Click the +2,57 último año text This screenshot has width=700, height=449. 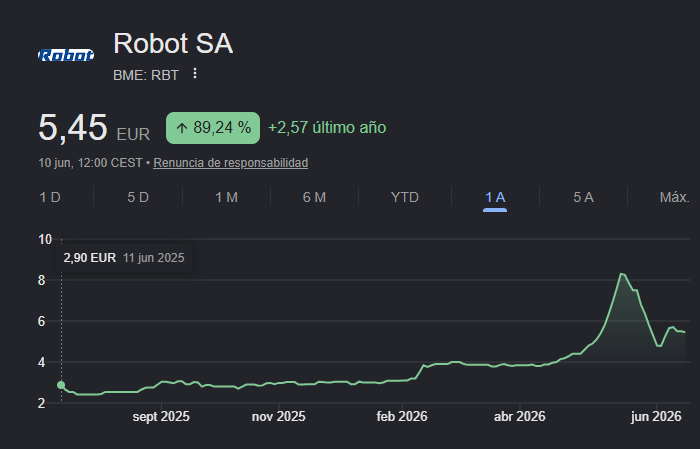tap(327, 128)
